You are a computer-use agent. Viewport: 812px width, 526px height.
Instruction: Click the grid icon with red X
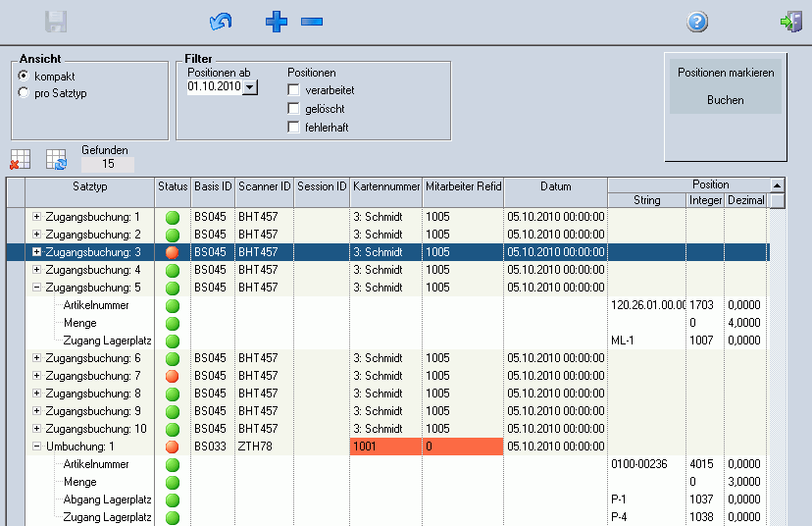point(21,160)
